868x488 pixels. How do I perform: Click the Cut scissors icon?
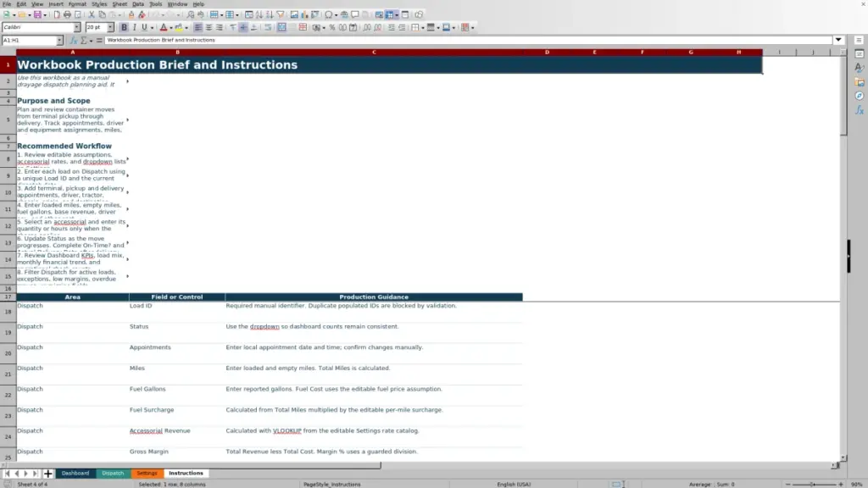point(92,15)
